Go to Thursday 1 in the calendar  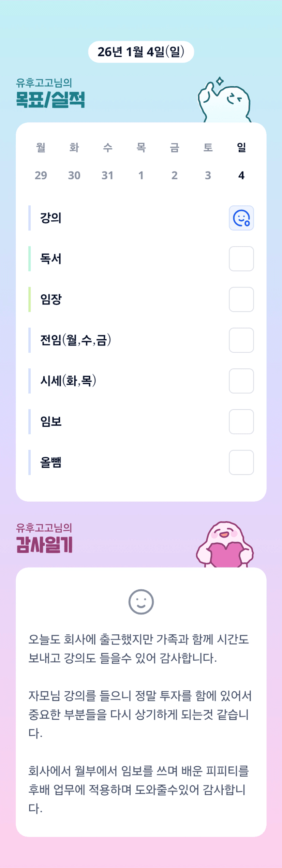tap(141, 175)
